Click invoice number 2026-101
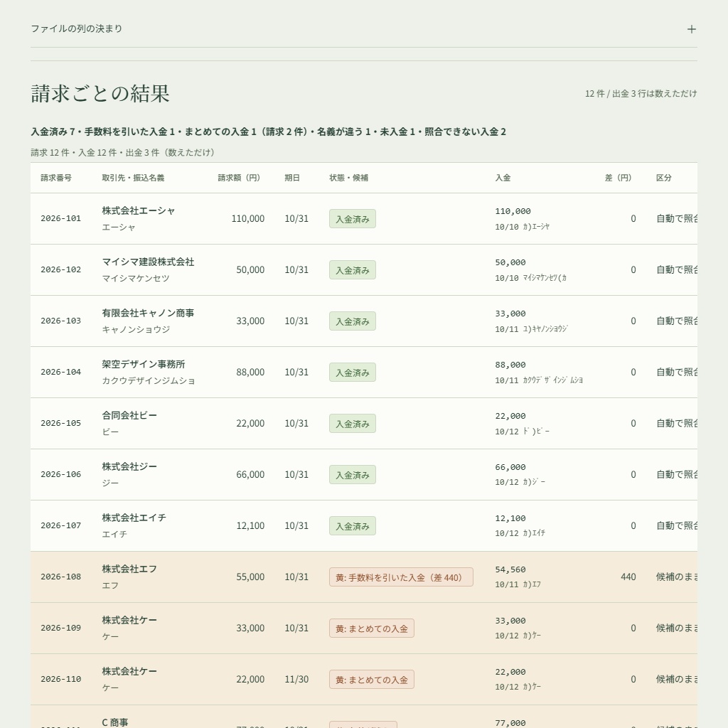Image resolution: width=728 pixels, height=728 pixels. coord(61,219)
